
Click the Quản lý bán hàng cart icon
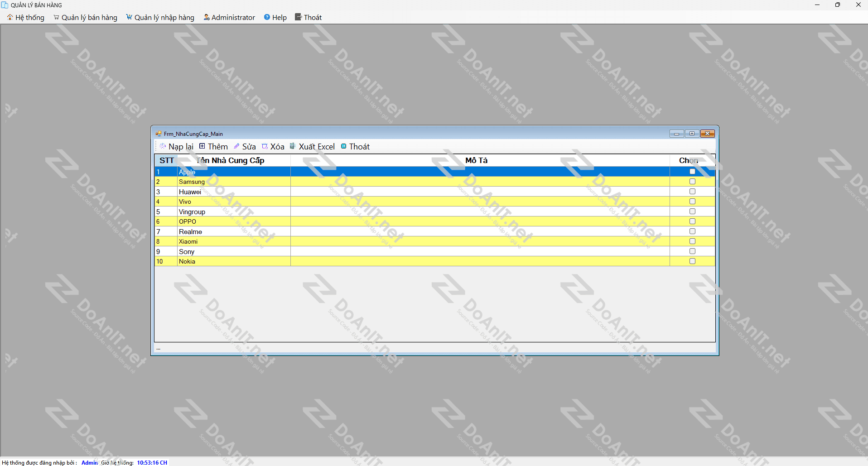coord(56,17)
